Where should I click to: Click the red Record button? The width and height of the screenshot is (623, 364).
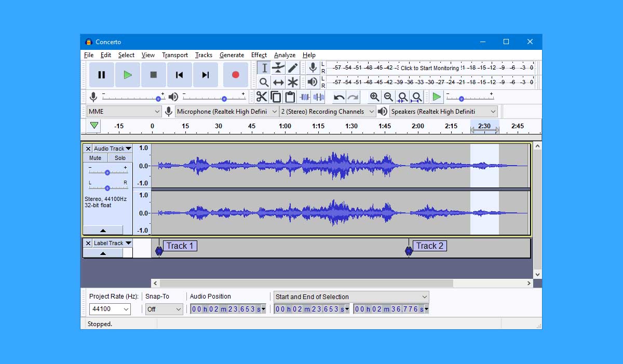tap(235, 75)
